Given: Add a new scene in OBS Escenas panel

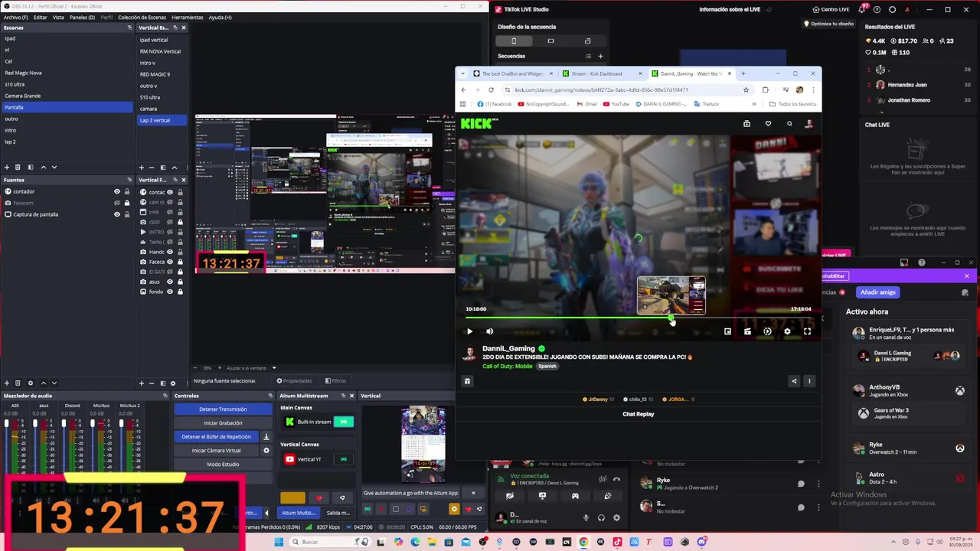Looking at the screenshot, I should click(x=7, y=167).
